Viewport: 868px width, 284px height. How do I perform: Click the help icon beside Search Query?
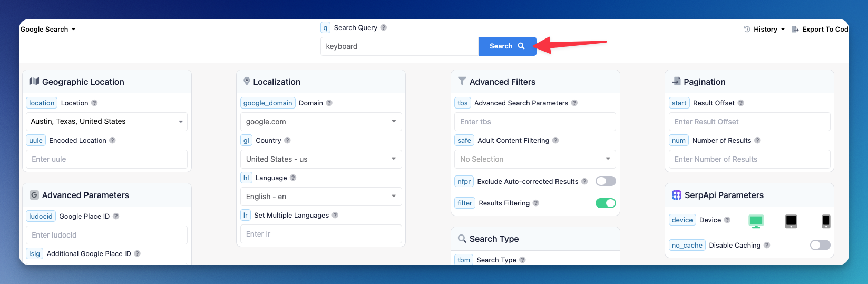point(384,27)
